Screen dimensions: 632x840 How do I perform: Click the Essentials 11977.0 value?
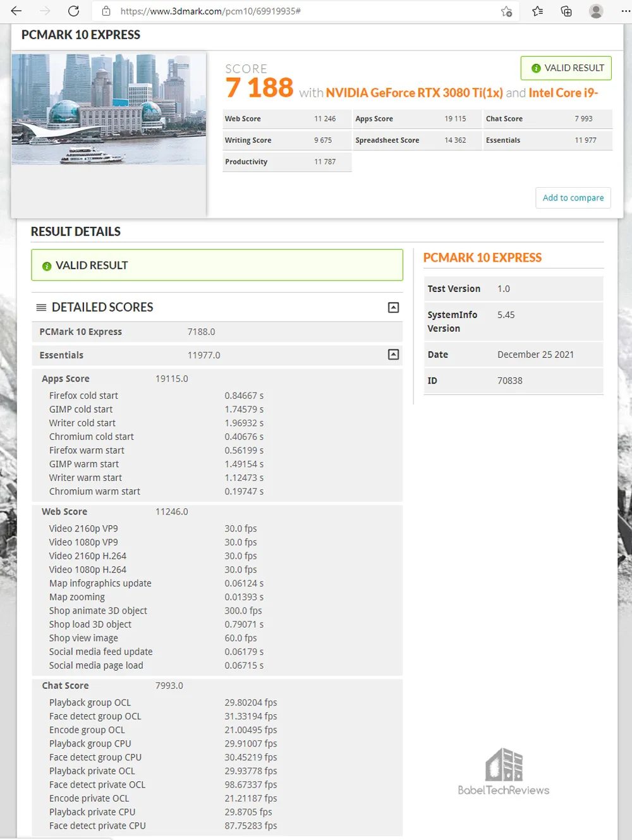coord(204,355)
